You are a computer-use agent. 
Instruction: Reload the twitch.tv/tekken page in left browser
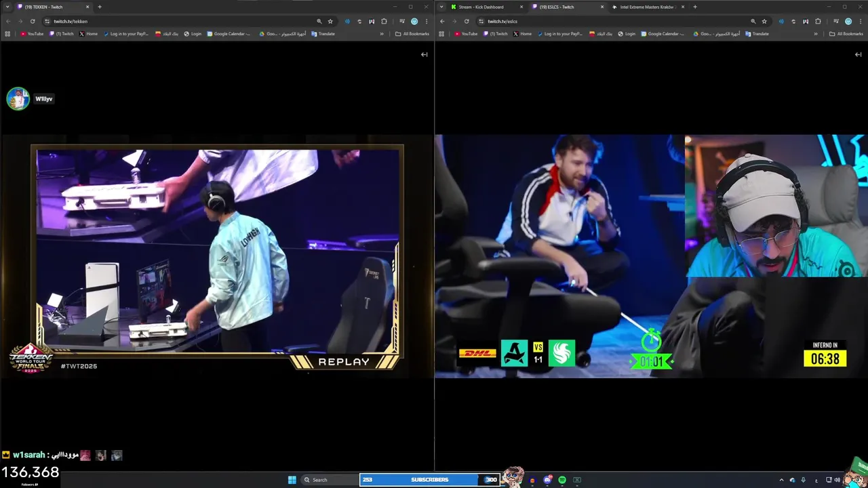point(33,21)
